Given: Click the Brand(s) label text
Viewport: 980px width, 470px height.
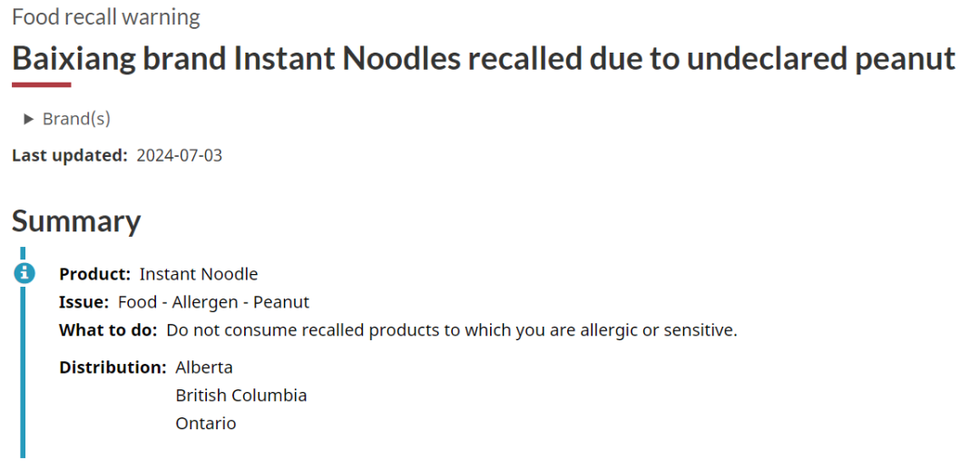Looking at the screenshot, I should 76,119.
